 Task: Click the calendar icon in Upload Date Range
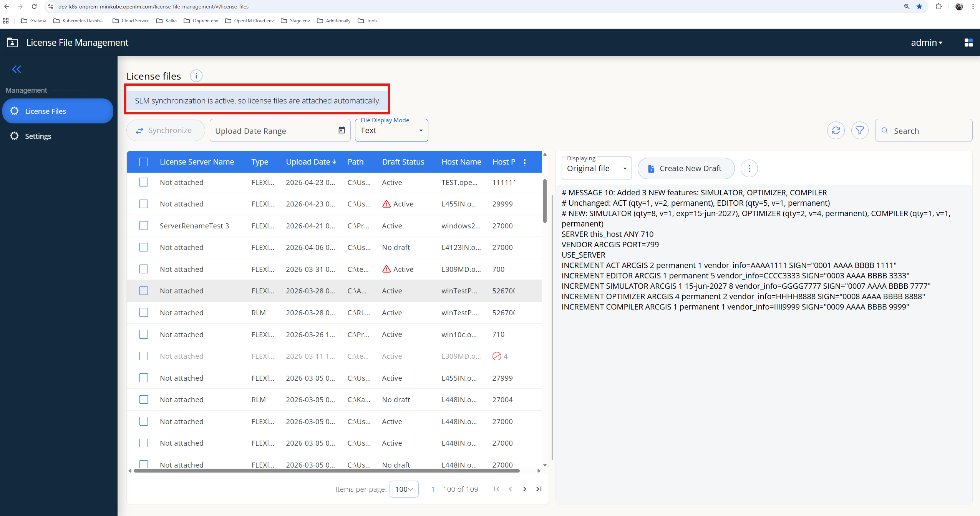point(342,130)
